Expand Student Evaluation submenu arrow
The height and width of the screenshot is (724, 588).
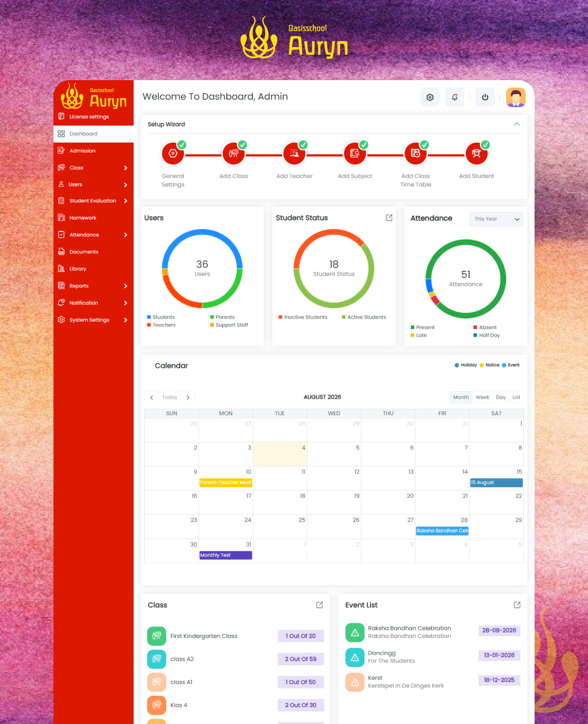coord(126,201)
